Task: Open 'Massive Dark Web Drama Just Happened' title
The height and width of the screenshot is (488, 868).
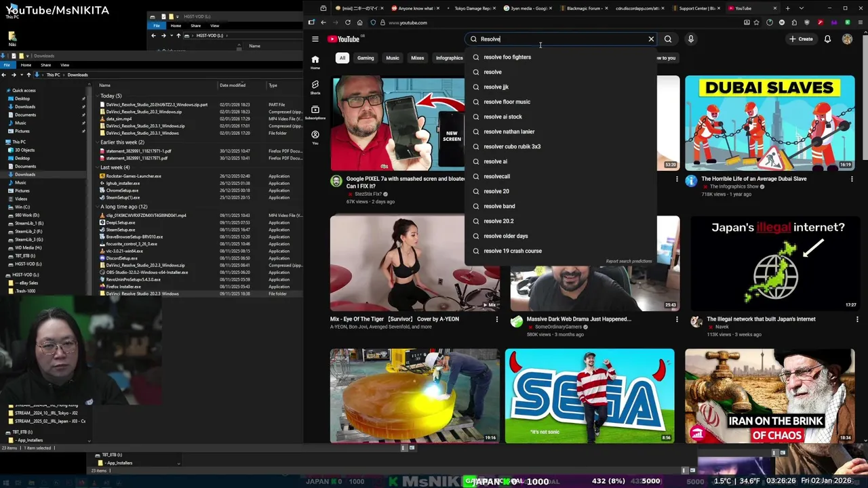Action: tap(578, 319)
